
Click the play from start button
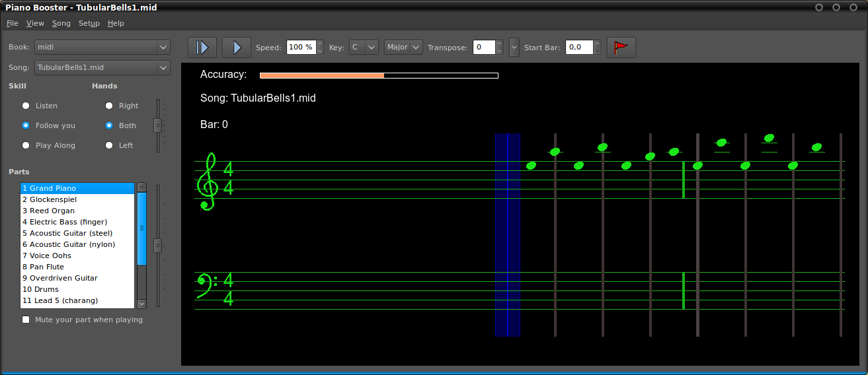point(202,48)
